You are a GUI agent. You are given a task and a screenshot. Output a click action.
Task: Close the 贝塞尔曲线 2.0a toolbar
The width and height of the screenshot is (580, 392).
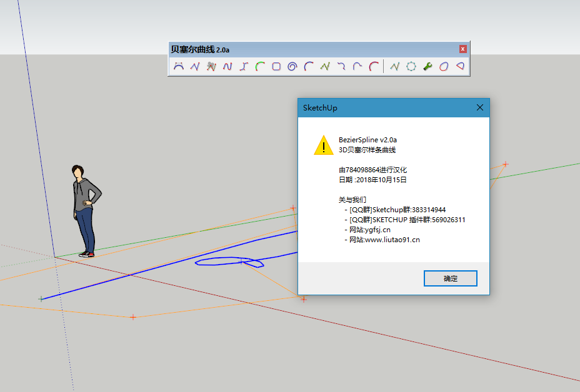click(x=462, y=49)
